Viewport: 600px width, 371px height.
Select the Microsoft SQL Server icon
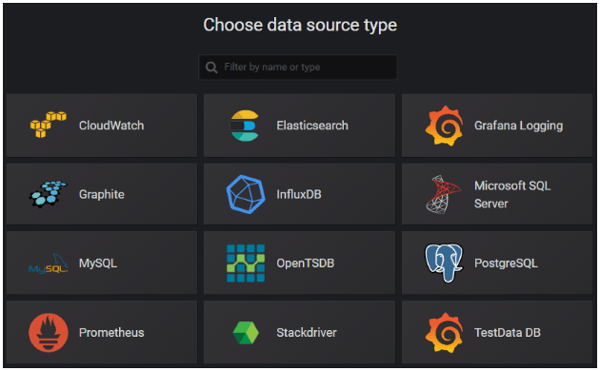(443, 194)
